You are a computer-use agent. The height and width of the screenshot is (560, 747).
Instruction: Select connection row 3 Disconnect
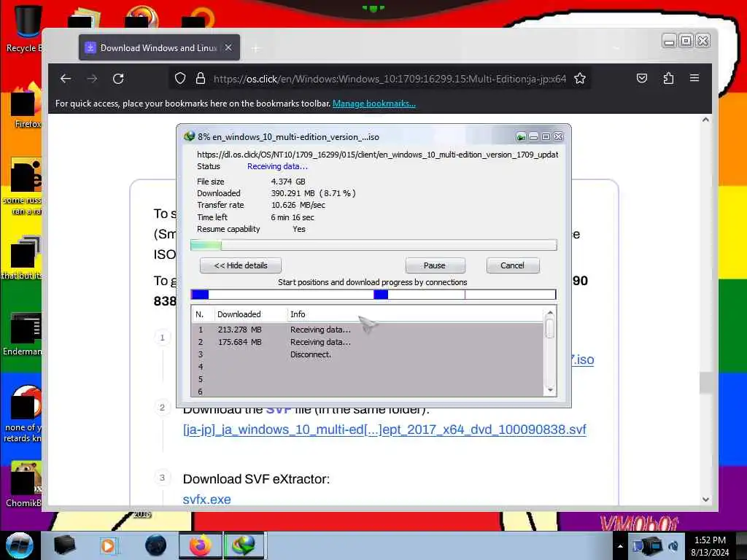pyautogui.click(x=368, y=354)
